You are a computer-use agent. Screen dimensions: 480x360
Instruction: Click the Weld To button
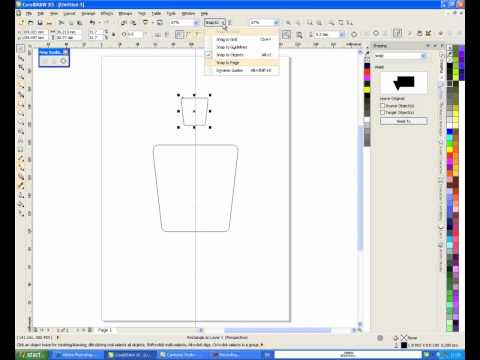[404, 121]
